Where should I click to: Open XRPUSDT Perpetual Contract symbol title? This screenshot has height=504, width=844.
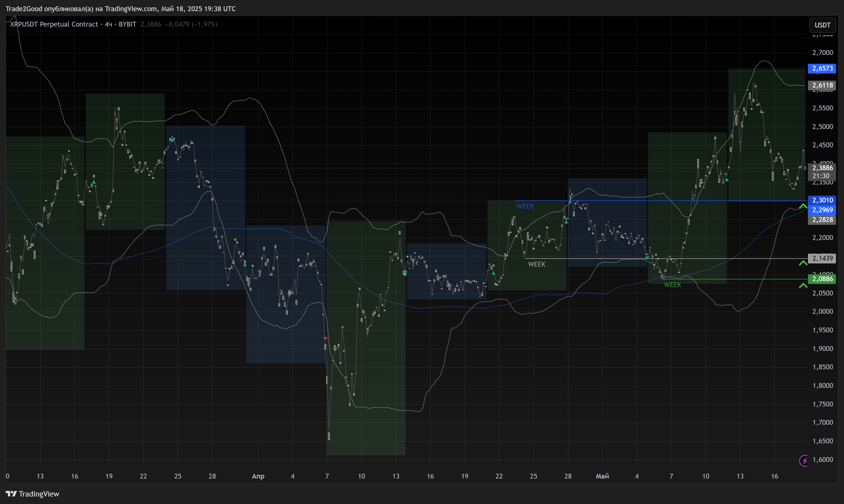coord(54,24)
